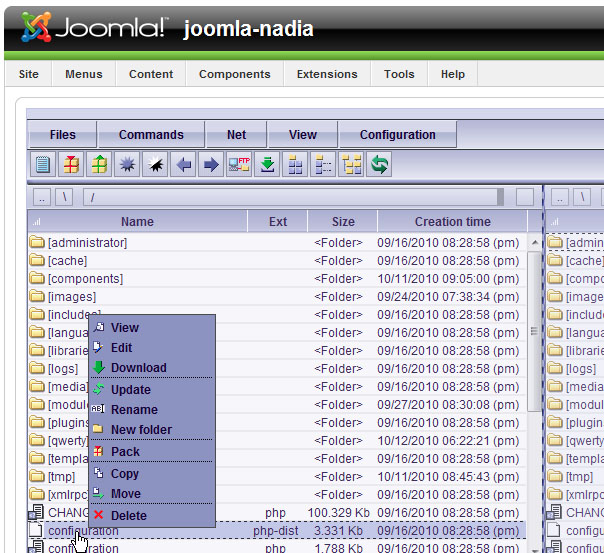Open the Files menu
The width and height of the screenshot is (604, 553).
pos(63,135)
